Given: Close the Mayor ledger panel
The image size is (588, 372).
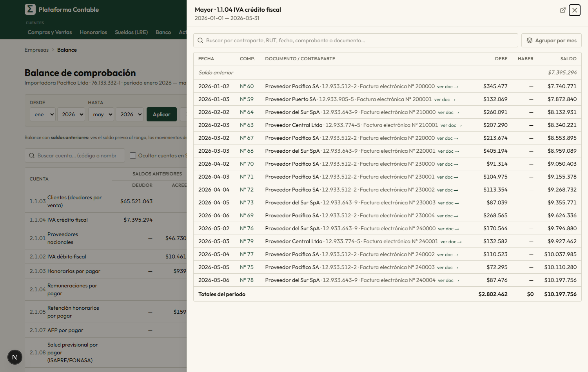Looking at the screenshot, I should (575, 10).
